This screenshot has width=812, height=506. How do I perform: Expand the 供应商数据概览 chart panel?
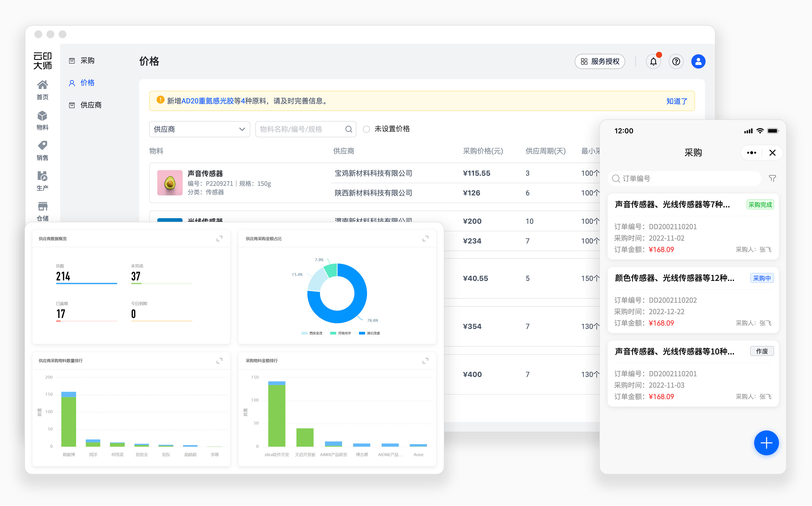[219, 239]
